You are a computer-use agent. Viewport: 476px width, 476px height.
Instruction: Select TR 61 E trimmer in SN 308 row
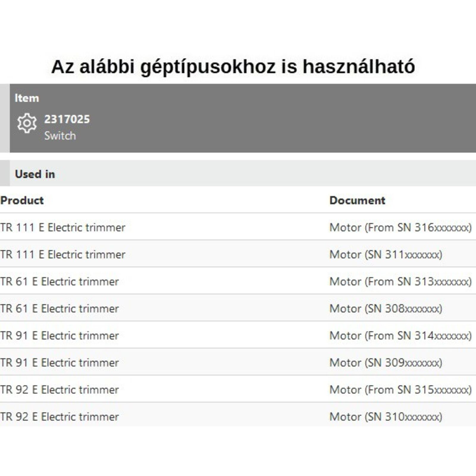(x=59, y=309)
